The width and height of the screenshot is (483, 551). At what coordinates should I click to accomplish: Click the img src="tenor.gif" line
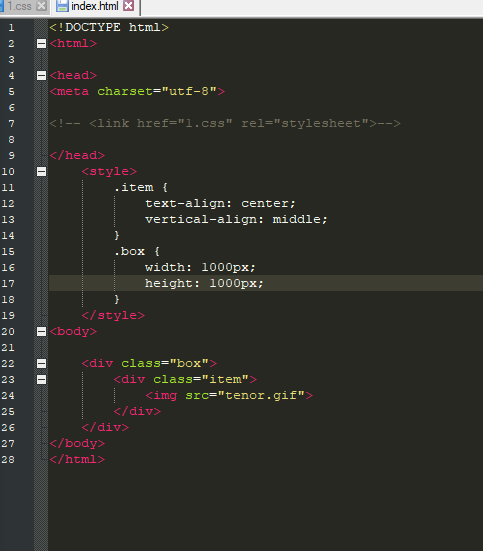229,396
